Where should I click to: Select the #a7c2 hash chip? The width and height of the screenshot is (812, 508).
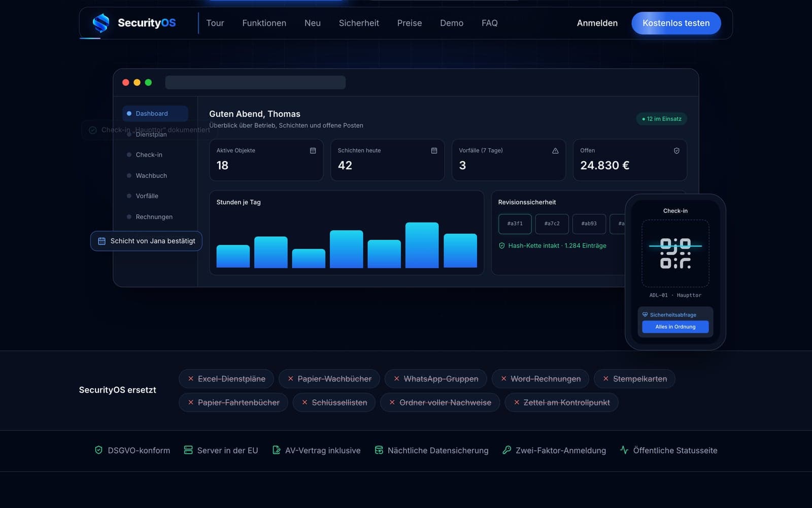tap(552, 224)
